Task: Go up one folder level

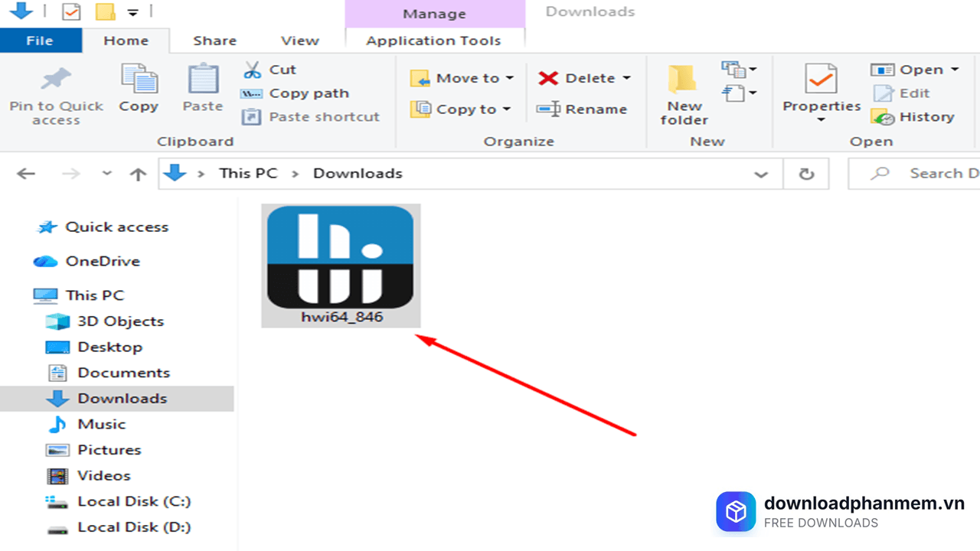Action: (x=138, y=174)
